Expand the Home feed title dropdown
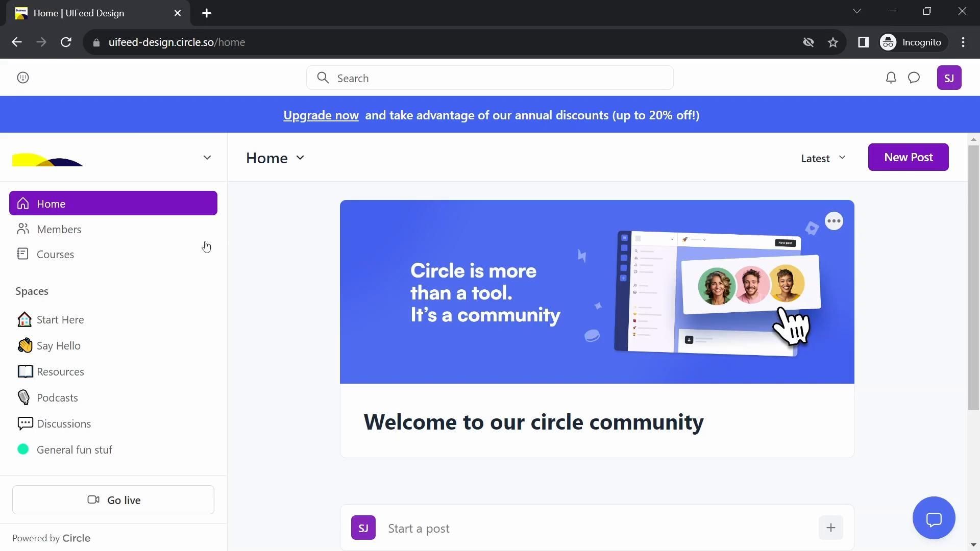Viewport: 980px width, 551px height. [300, 158]
